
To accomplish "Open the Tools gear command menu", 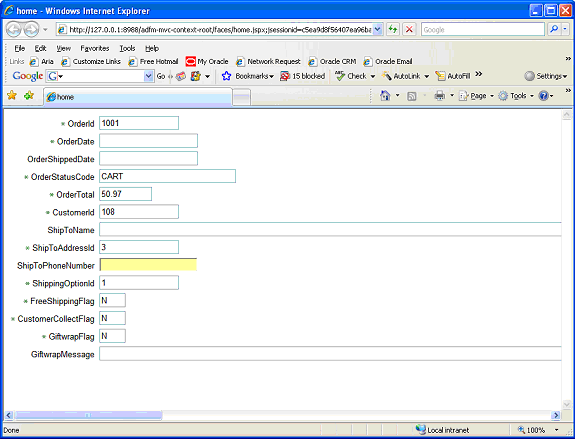I will pyautogui.click(x=516, y=96).
